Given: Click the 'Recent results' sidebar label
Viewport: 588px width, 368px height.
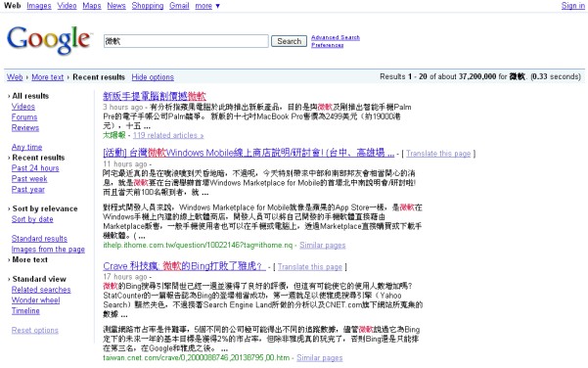Looking at the screenshot, I should (38, 158).
